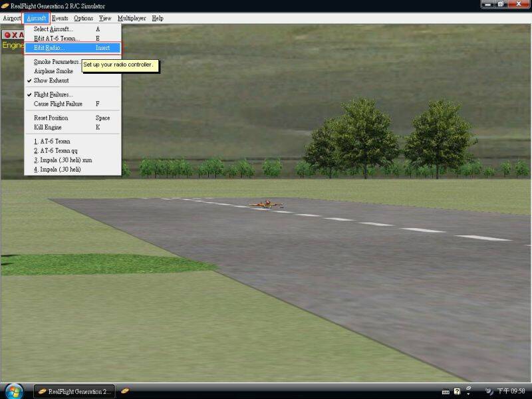Load recent aircraft 1. AT-6 Texan
The image size is (532, 399).
tap(72, 142)
